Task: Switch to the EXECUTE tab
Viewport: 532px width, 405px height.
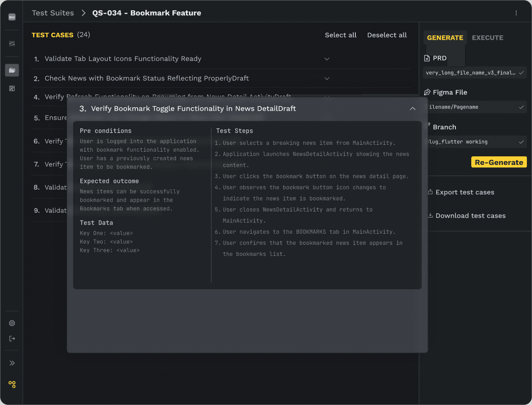Action: [x=488, y=38]
